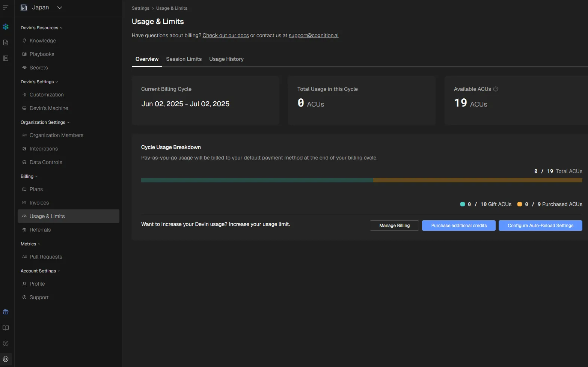
Task: Click Purchase additional credits button
Action: click(458, 226)
